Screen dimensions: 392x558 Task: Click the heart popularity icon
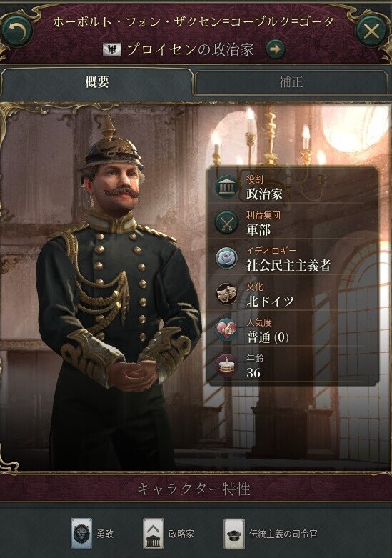point(226,329)
